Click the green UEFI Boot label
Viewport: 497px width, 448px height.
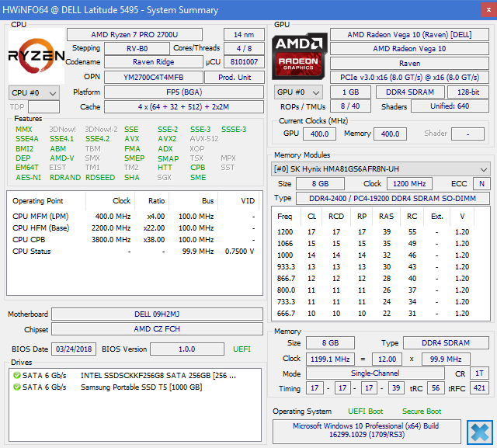point(365,412)
